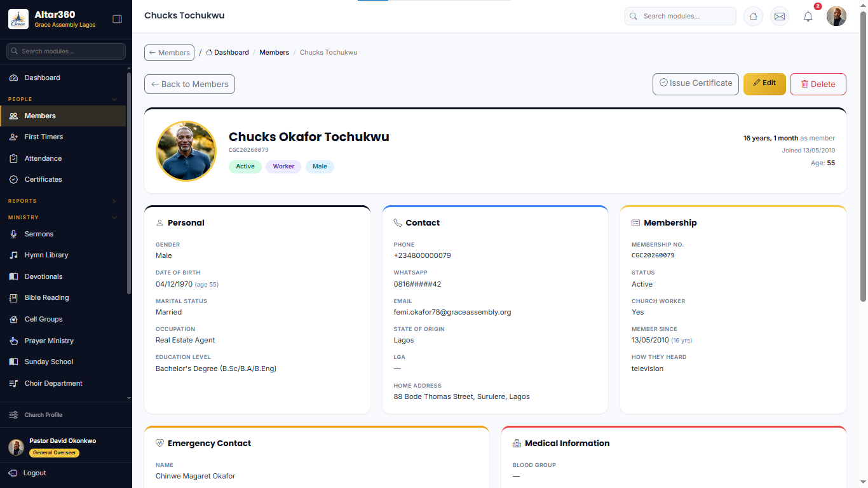Click the breadcrumb Members back button
Viewport: 868px width, 488px height.
[169, 53]
